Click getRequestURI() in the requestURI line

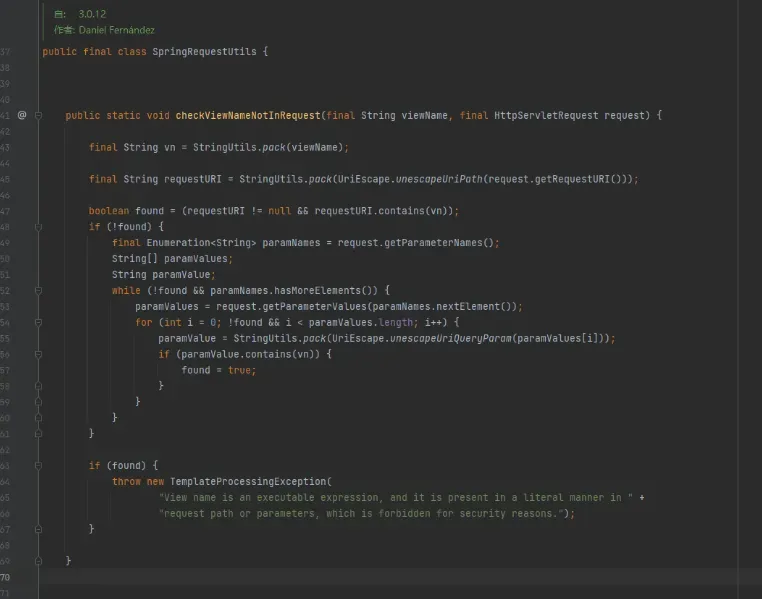click(580, 179)
